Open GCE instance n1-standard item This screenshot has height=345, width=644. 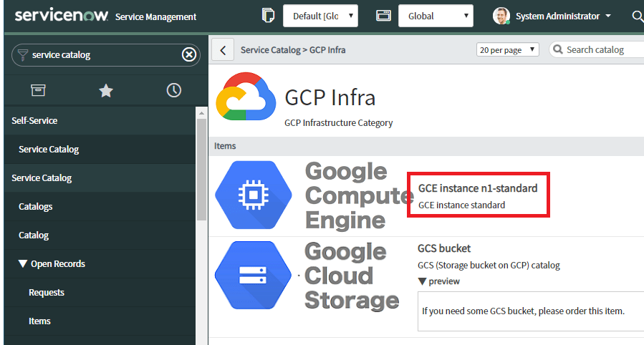(478, 188)
